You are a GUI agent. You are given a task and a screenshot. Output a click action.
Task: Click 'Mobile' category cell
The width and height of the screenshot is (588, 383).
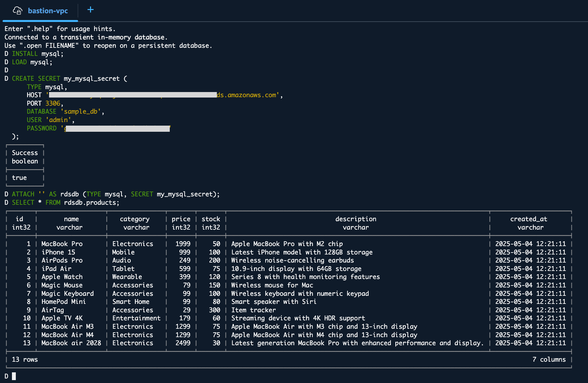coord(123,252)
